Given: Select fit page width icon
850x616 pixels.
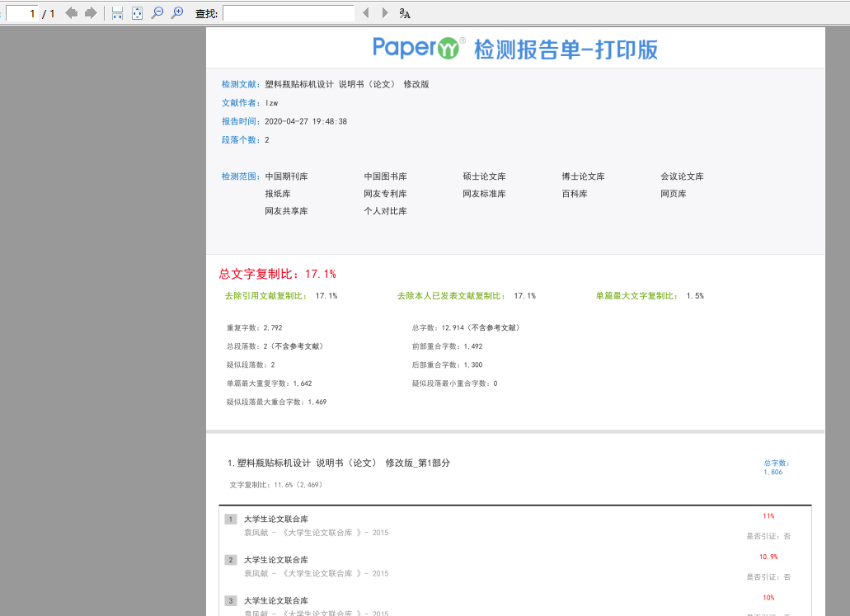Looking at the screenshot, I should click(x=117, y=13).
